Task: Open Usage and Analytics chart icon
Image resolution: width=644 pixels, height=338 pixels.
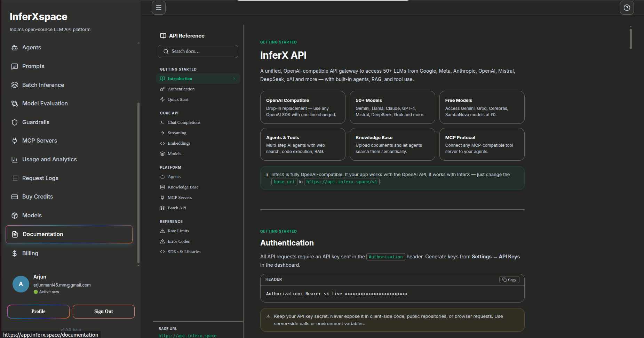Action: coord(14,159)
